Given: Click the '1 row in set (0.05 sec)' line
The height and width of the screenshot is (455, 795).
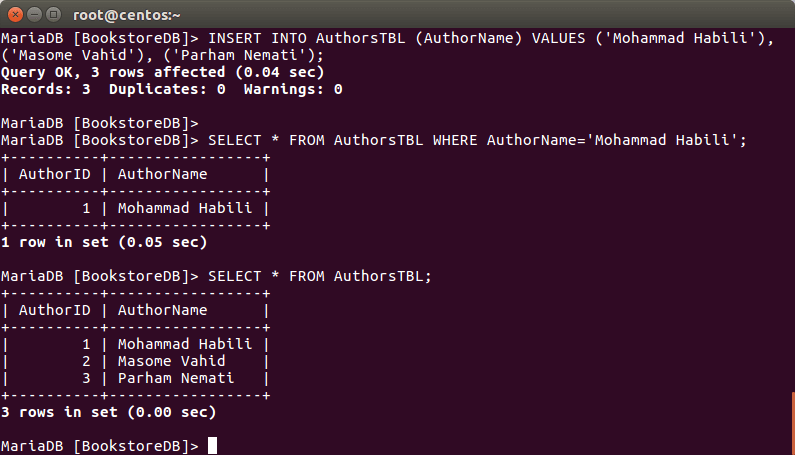Looking at the screenshot, I should [x=104, y=242].
